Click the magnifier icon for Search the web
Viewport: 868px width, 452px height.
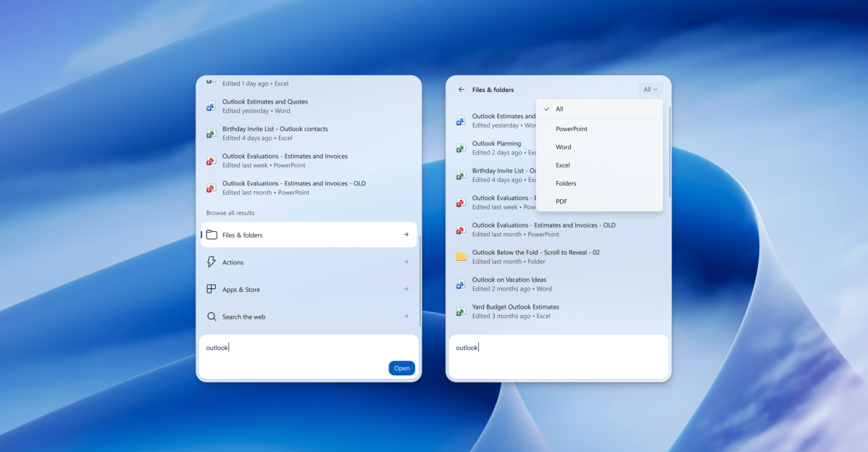pyautogui.click(x=212, y=317)
